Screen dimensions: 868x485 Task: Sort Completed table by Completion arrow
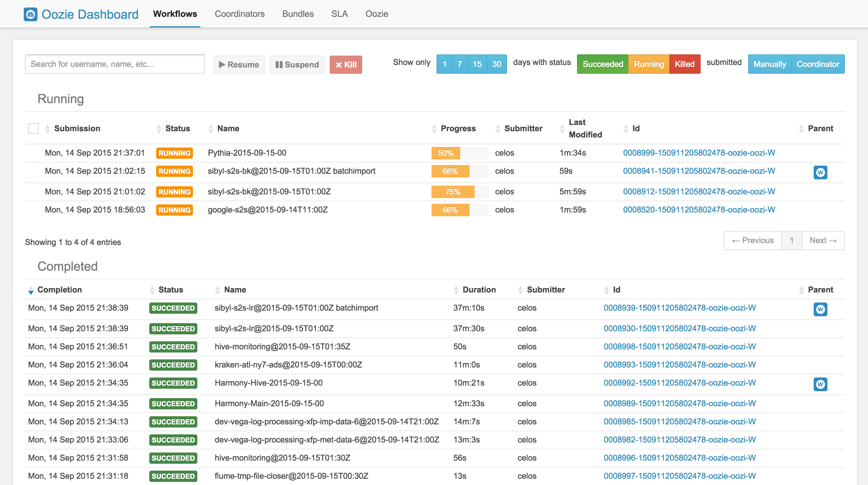(31, 290)
